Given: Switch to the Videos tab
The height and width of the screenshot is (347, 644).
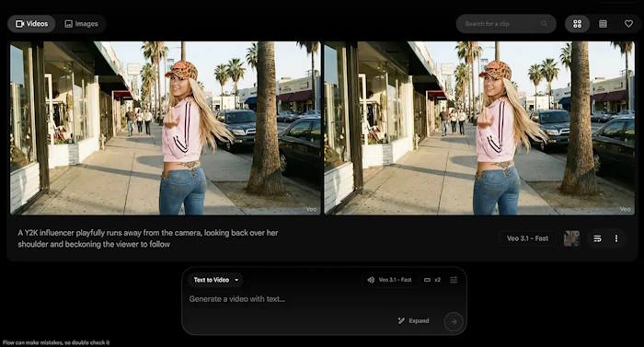Looking at the screenshot, I should click(31, 24).
